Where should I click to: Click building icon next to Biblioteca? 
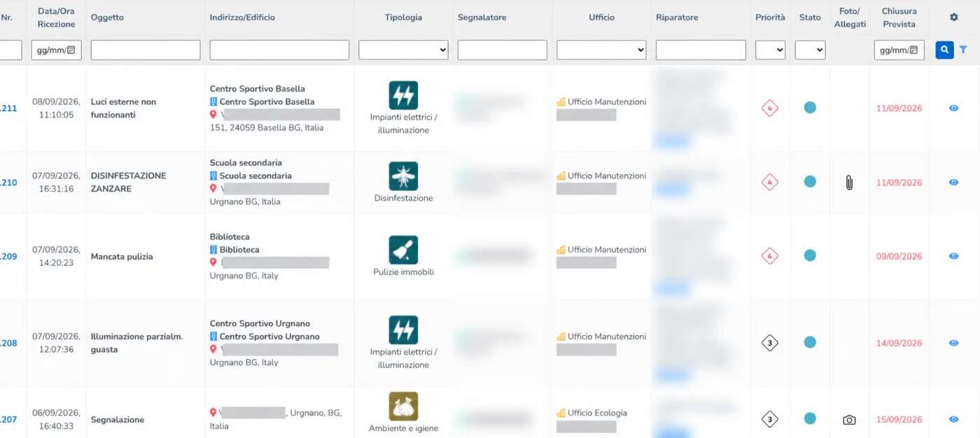pos(213,250)
